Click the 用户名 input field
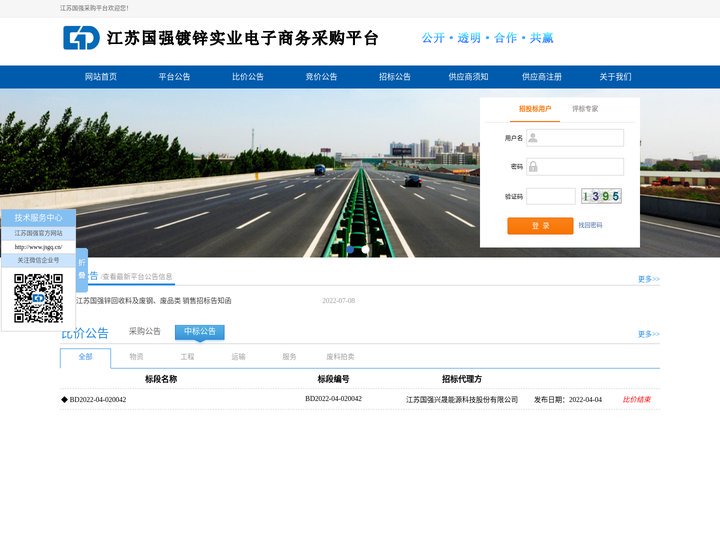The height and width of the screenshot is (540, 720). pyautogui.click(x=575, y=138)
